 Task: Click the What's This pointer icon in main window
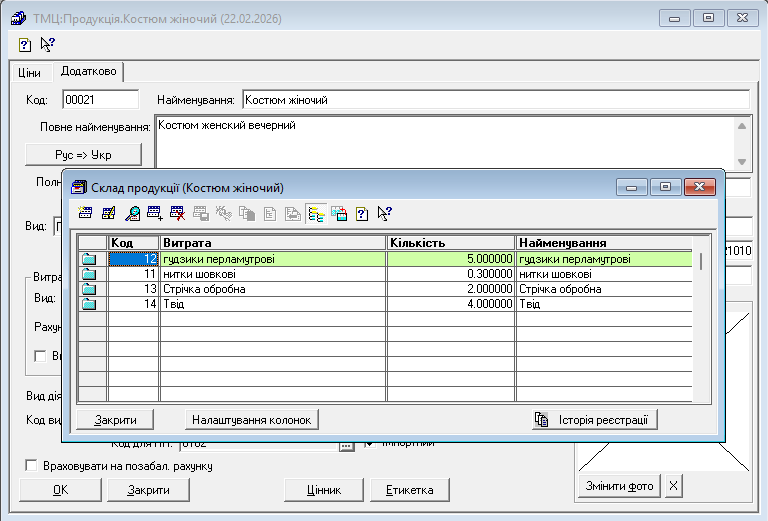tap(47, 44)
